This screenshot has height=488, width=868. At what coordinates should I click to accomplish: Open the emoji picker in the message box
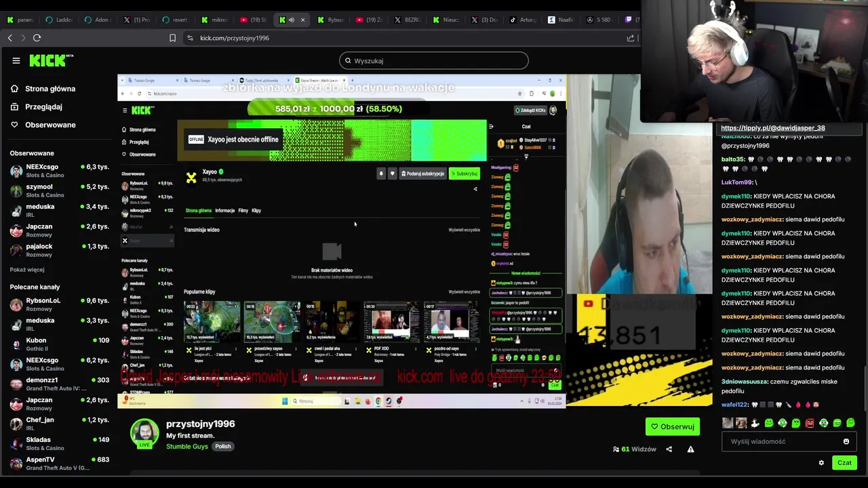coord(846,441)
